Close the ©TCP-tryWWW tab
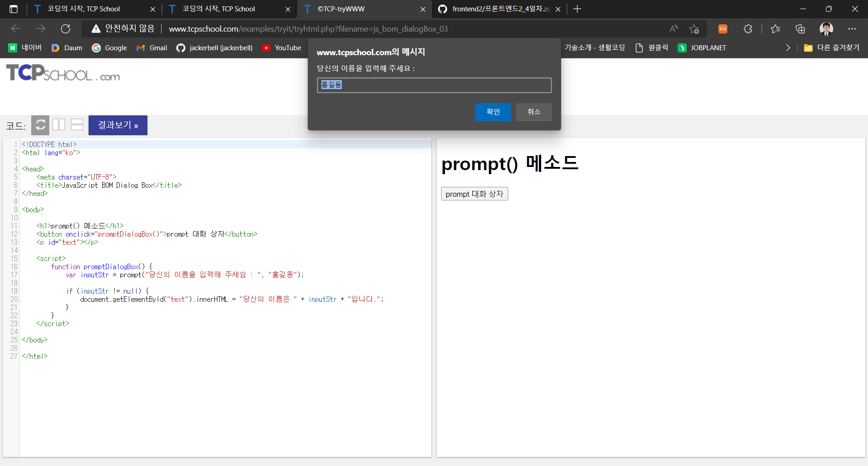Viewport: 868px width, 466px height. coord(423,9)
